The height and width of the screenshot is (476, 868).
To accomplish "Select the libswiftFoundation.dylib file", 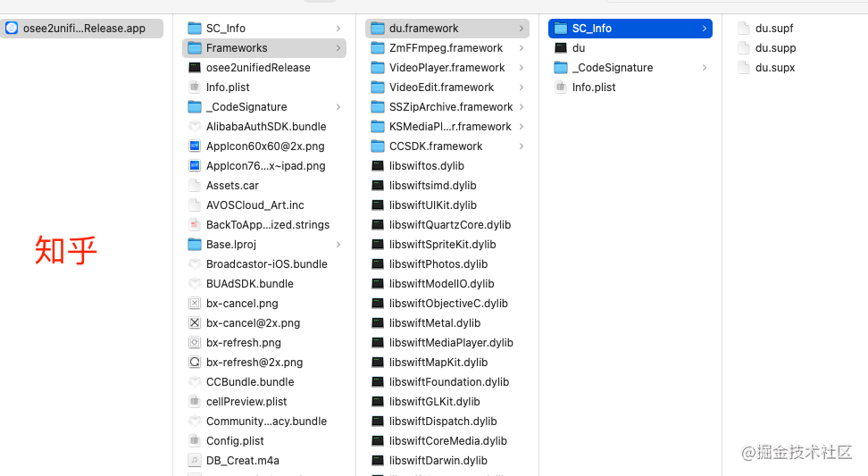I will point(447,382).
